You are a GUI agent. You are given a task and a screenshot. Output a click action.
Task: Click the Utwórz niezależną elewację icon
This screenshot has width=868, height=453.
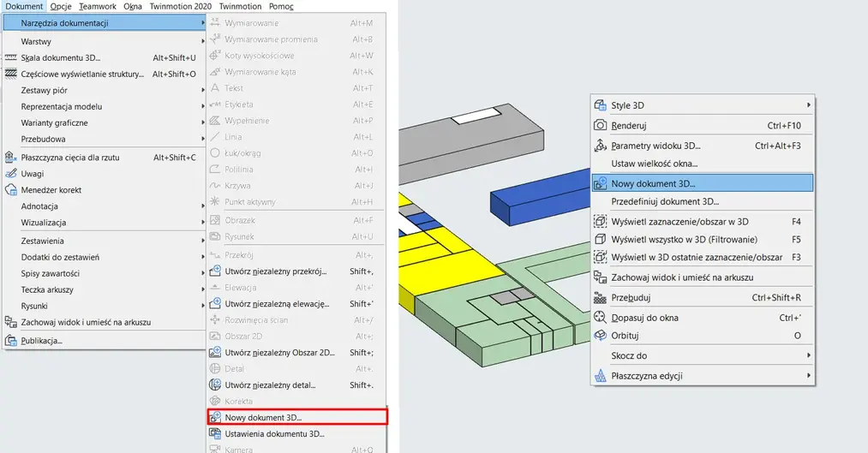(x=215, y=304)
